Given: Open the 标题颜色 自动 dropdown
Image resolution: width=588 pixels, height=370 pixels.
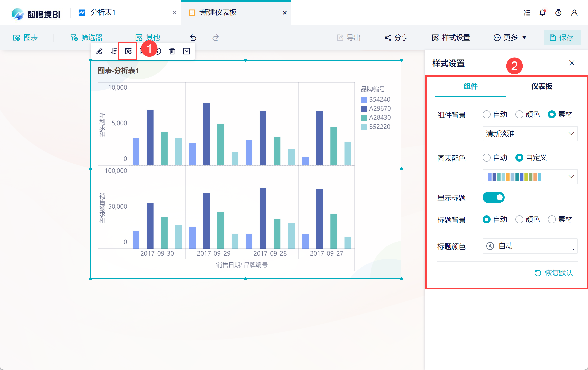Looking at the screenshot, I should pyautogui.click(x=530, y=246).
